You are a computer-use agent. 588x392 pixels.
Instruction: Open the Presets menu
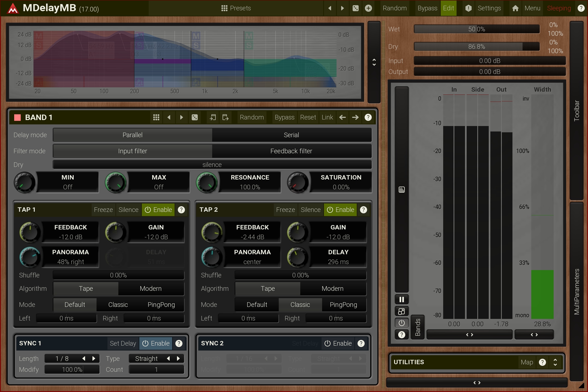tap(236, 8)
